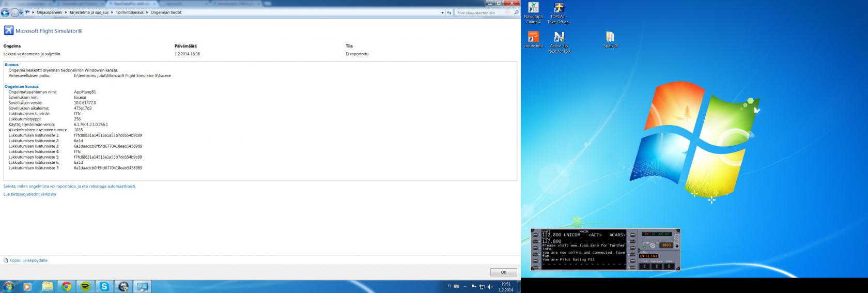Open the recent pages dropdown beside Forward
Viewport: 868px width, 293px height.
tap(22, 12)
